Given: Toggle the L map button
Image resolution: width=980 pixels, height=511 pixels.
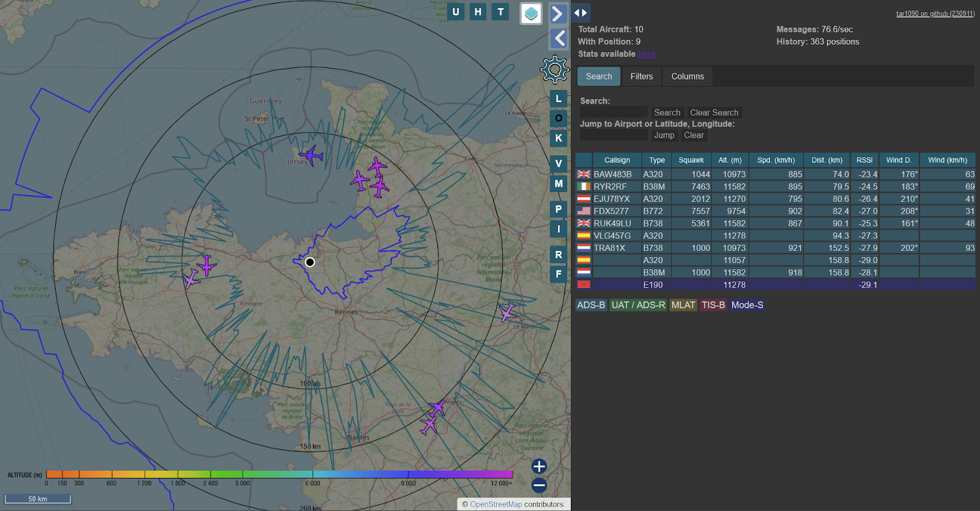Looking at the screenshot, I should click(x=558, y=99).
